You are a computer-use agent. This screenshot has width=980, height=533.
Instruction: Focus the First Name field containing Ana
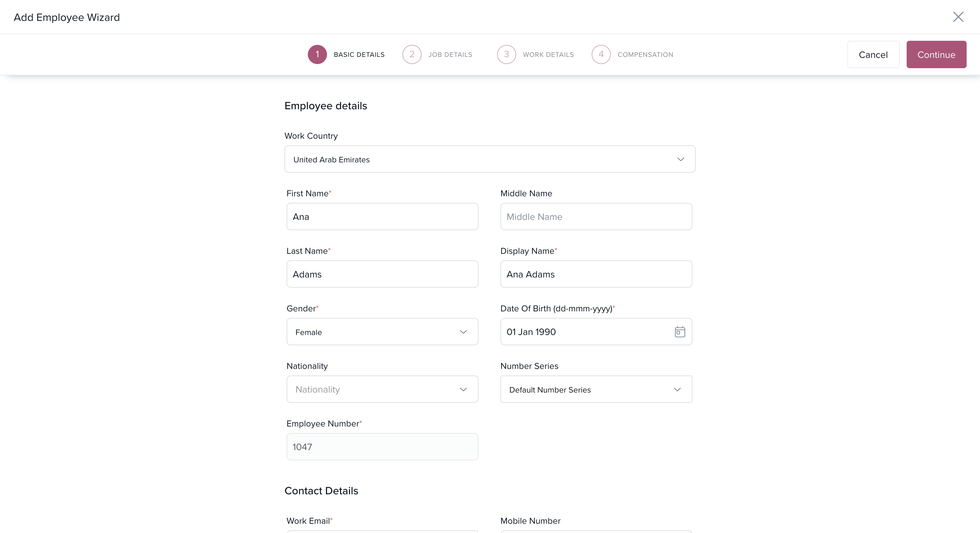point(382,217)
